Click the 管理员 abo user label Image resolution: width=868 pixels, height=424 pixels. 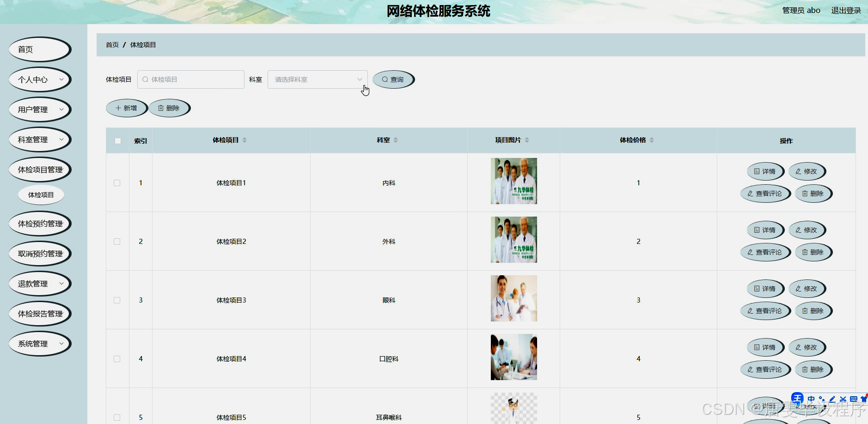[x=801, y=10]
